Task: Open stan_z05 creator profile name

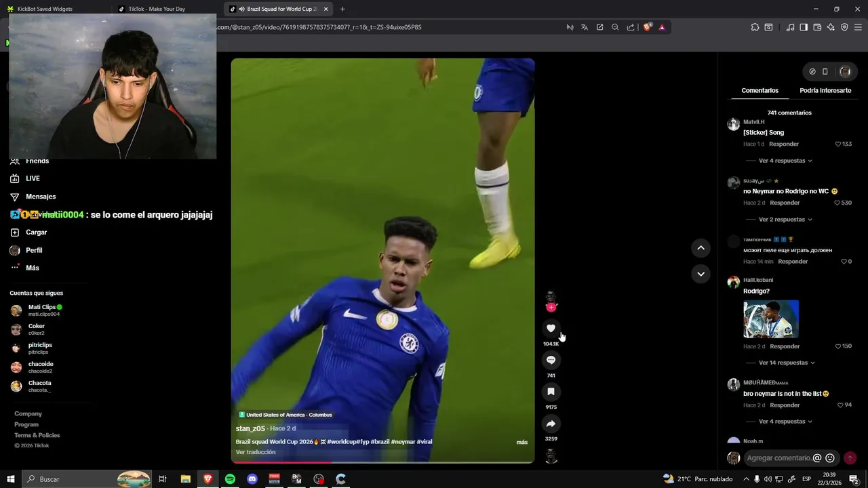Action: pyautogui.click(x=250, y=428)
